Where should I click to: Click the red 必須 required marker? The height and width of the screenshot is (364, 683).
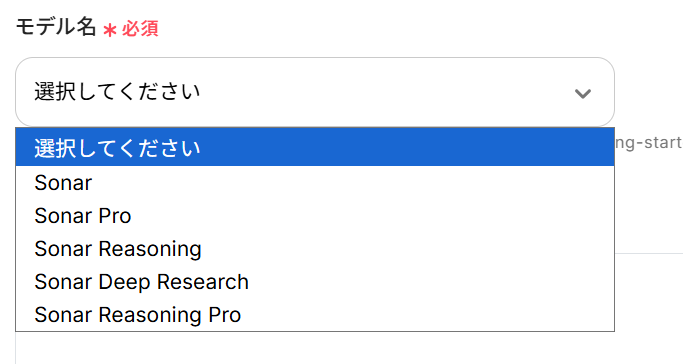(140, 29)
